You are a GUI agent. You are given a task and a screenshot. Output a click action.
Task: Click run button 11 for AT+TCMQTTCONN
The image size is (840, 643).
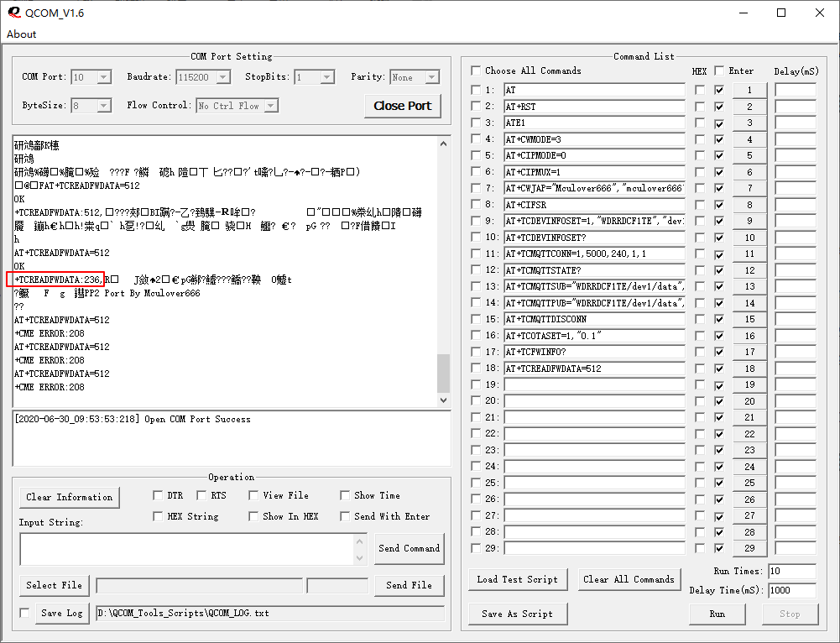click(x=749, y=254)
